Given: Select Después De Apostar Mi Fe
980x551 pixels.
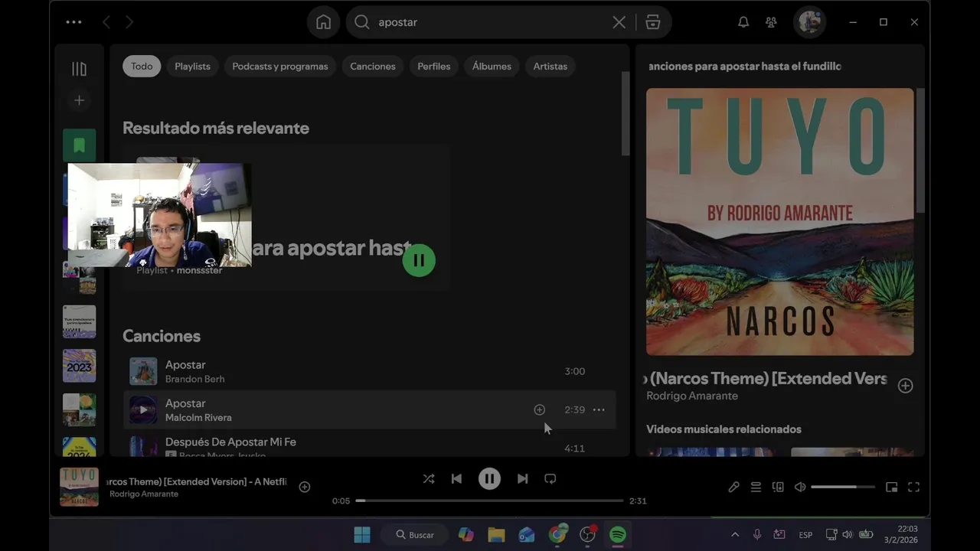Looking at the screenshot, I should point(230,442).
